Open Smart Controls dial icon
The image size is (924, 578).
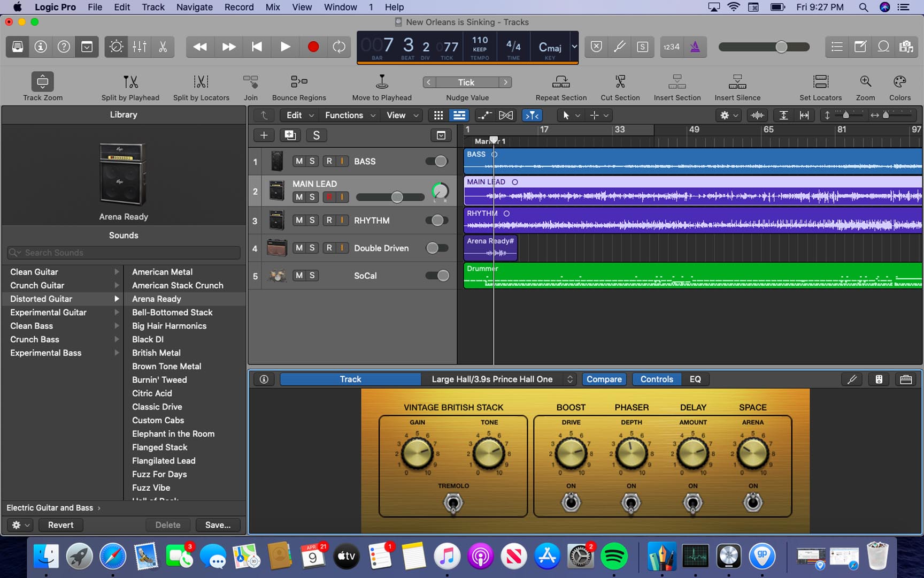click(x=116, y=47)
